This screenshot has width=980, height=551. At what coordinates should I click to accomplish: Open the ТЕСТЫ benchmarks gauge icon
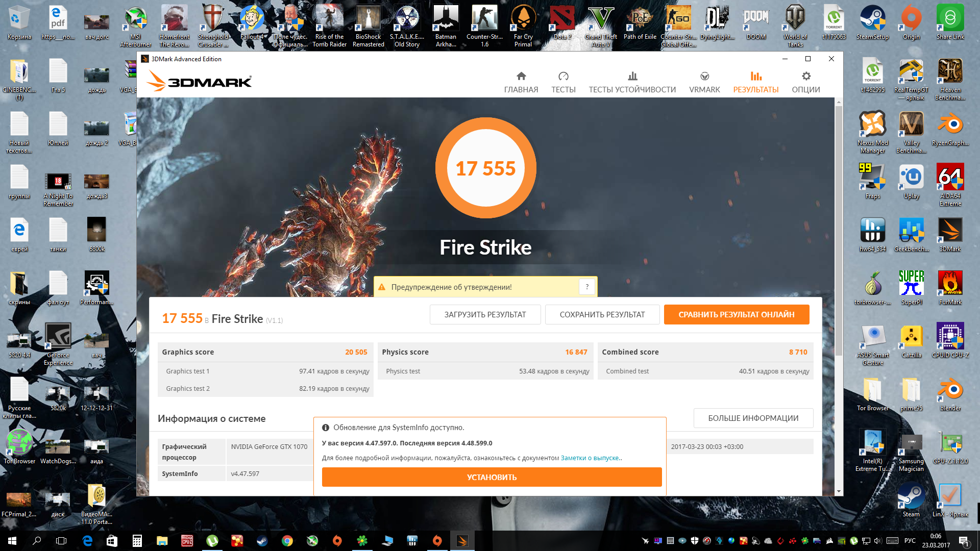coord(563,77)
